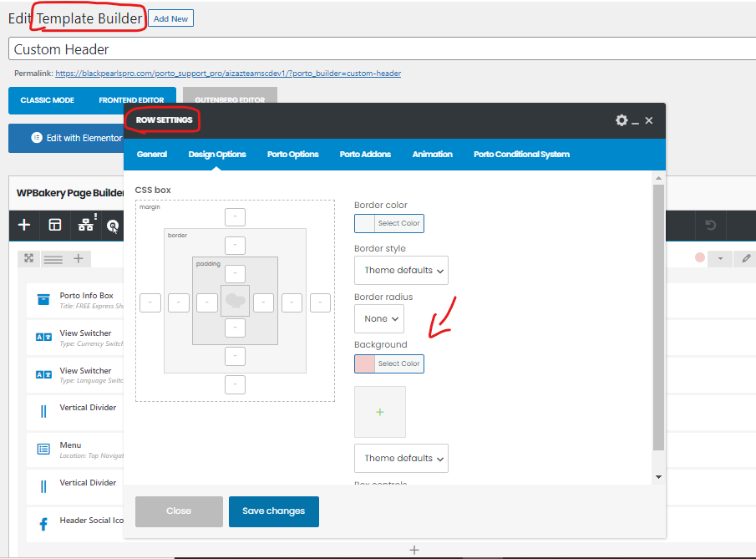Viewport: 756px width, 559px height.
Task: Toggle row fullscreen expand icon
Action: coord(29,258)
